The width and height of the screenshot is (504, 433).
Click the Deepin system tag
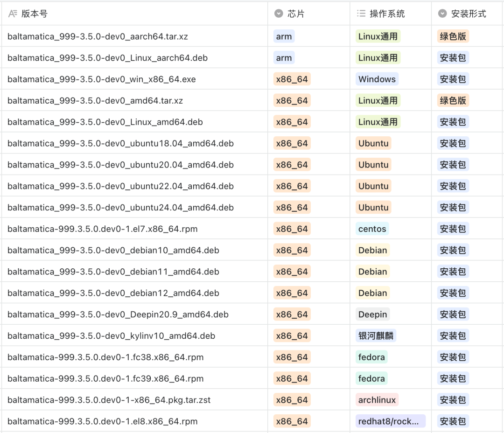pyautogui.click(x=372, y=314)
